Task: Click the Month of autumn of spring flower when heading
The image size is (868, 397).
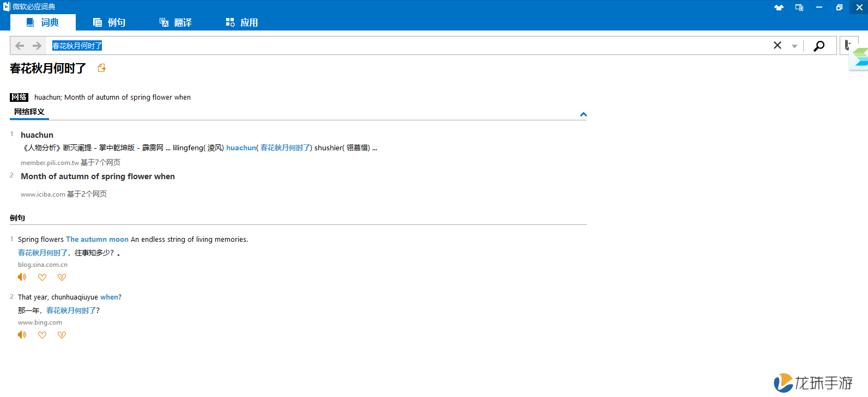Action: (x=98, y=176)
